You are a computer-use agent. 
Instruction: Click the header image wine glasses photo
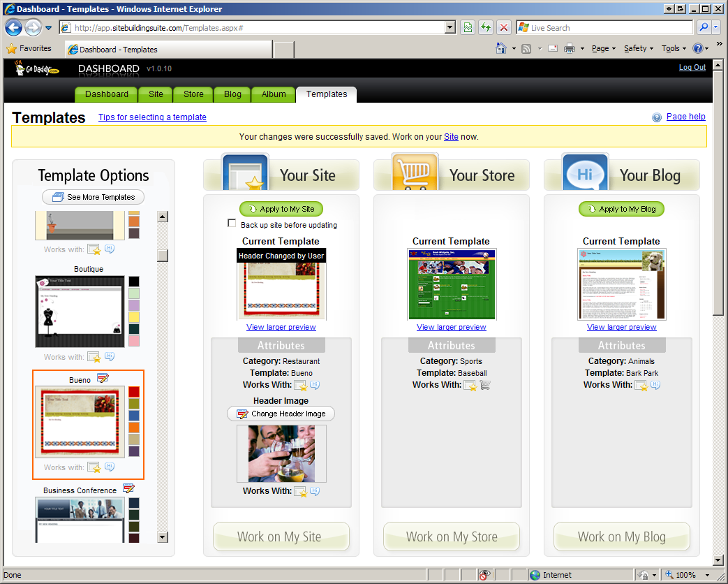point(281,453)
